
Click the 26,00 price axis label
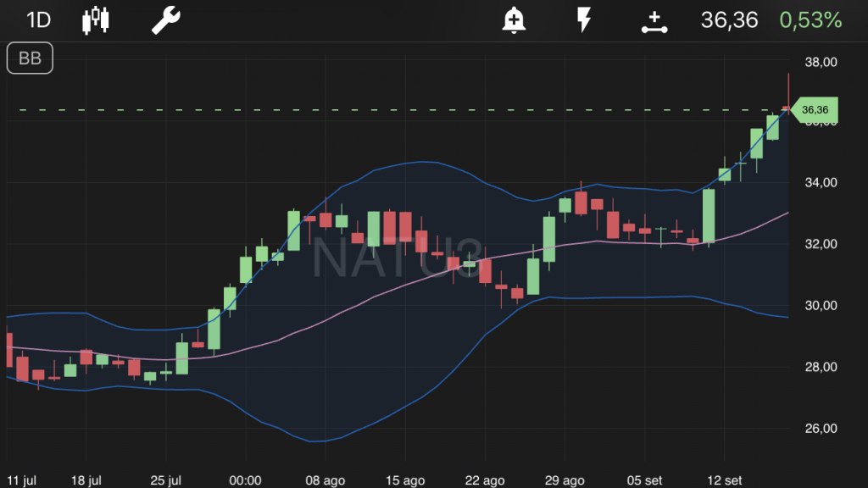pos(821,428)
